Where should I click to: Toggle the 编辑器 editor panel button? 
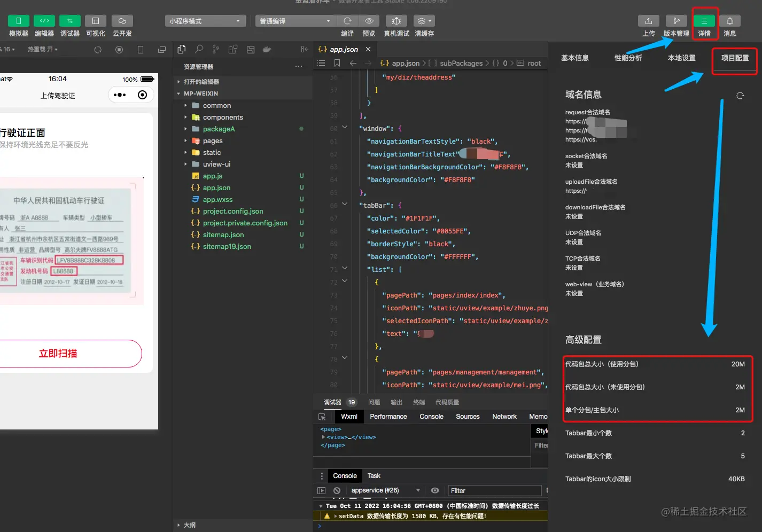tap(44, 21)
